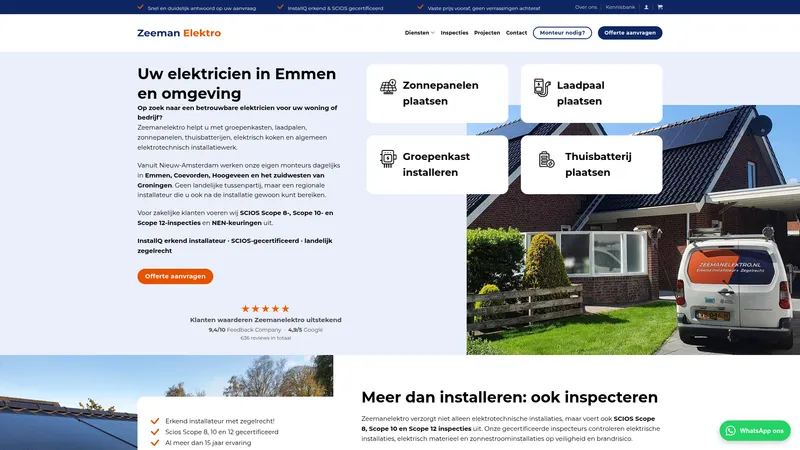Open the Projecten menu item

pos(487,33)
